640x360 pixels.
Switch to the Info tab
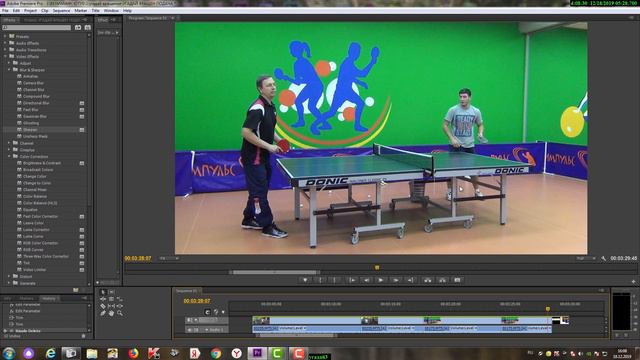click(7, 299)
